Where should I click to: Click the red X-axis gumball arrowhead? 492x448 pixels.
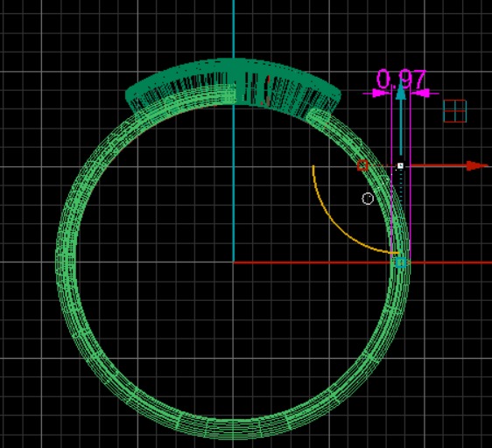tap(477, 165)
